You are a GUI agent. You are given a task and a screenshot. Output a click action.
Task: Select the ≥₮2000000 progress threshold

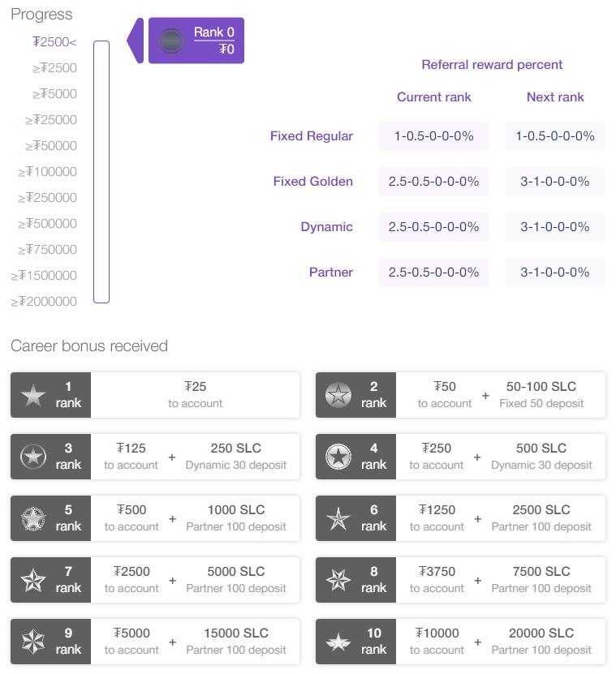click(44, 302)
